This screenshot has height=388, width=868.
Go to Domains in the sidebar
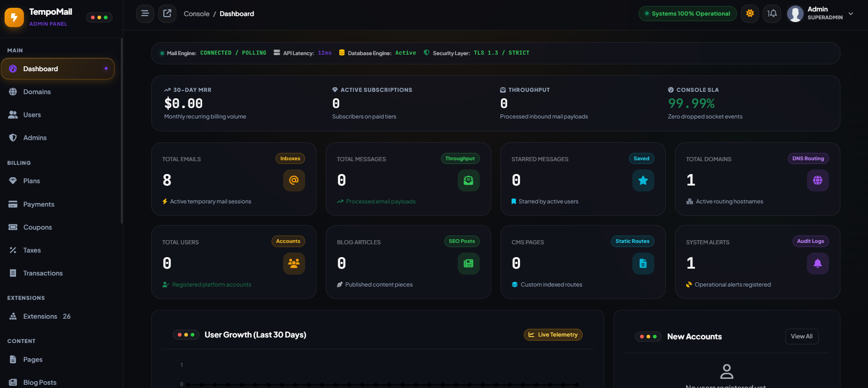click(x=57, y=92)
